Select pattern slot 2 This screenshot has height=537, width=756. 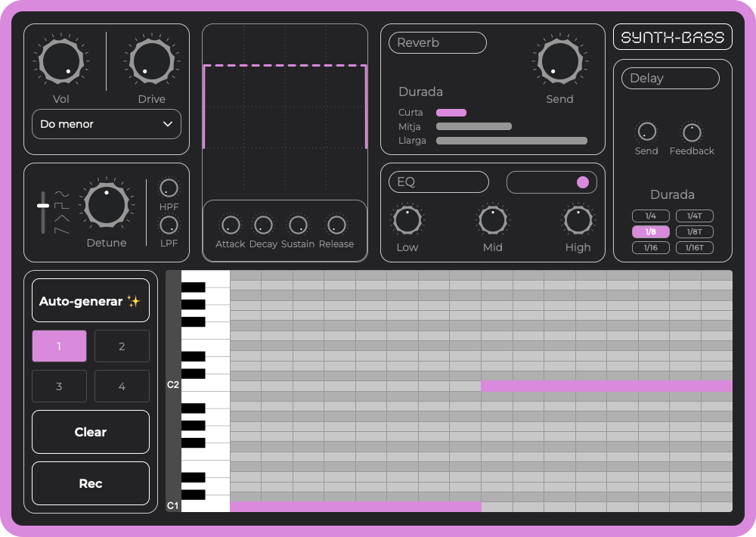click(122, 346)
